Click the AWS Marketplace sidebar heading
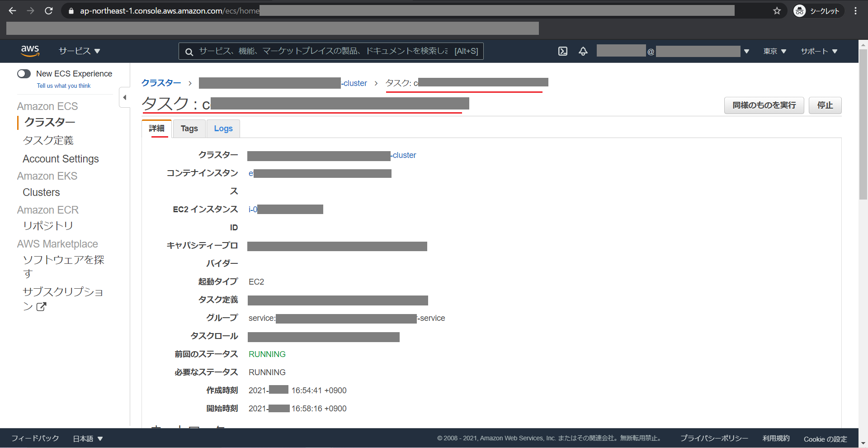 point(57,244)
